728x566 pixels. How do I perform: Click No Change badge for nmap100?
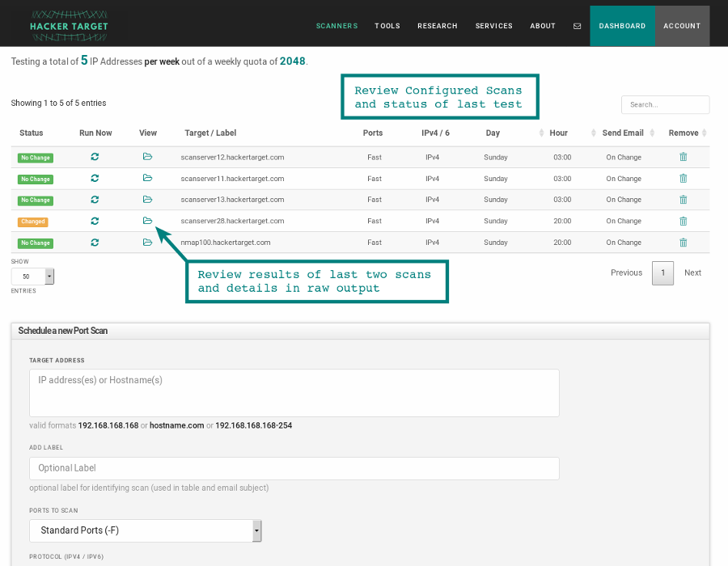pos(36,243)
